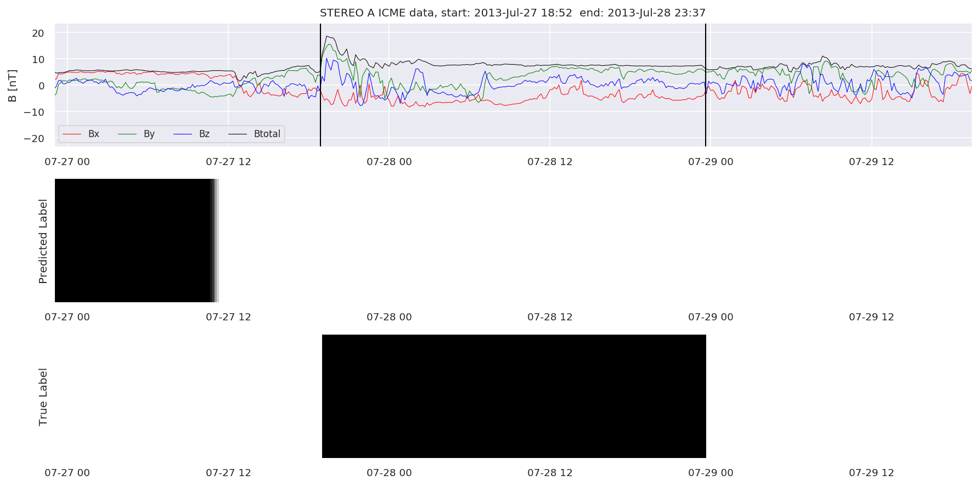The width and height of the screenshot is (980, 486).
Task: Click the −20 tick on B axis
Action: [33, 139]
